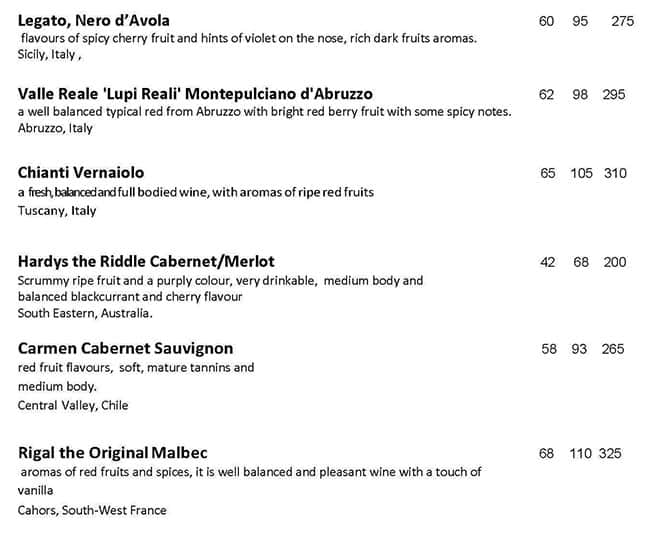Image resolution: width=650 pixels, height=547 pixels.
Task: Select the 42 price for Hardys
Action: (x=547, y=262)
